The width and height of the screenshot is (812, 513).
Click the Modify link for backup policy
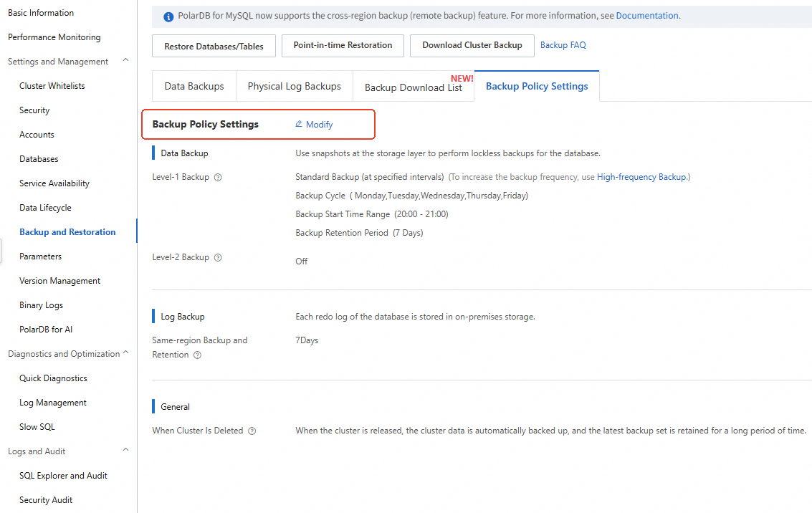coord(319,124)
